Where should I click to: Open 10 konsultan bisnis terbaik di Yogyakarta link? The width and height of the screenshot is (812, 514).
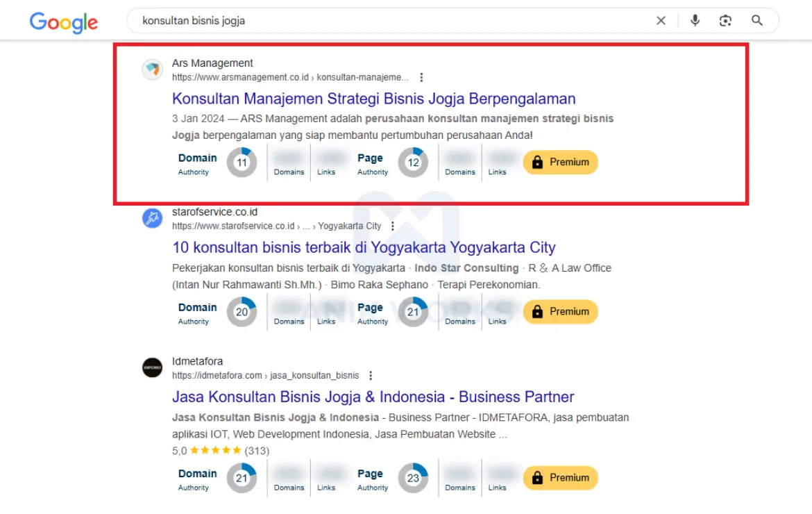pyautogui.click(x=364, y=247)
